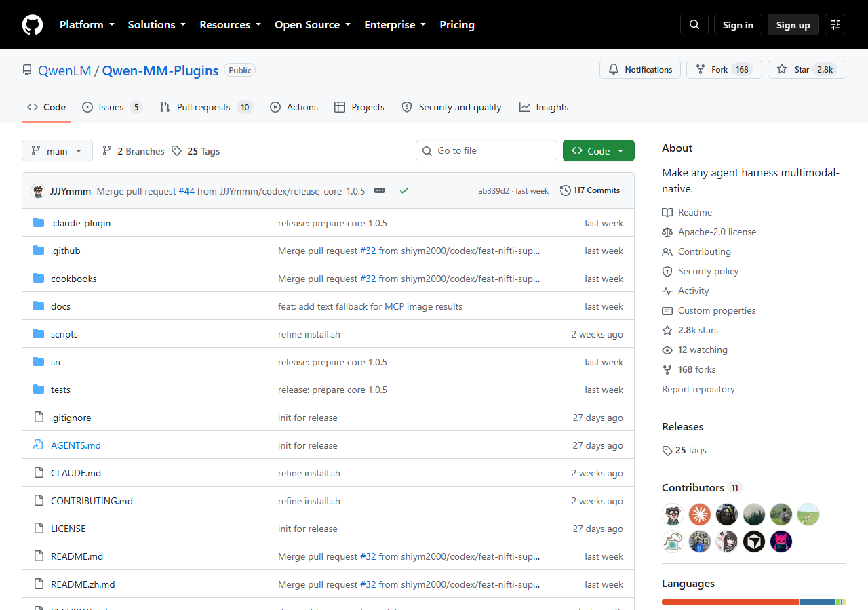This screenshot has width=868, height=610.
Task: Click the .claude-plugin folder icon
Action: [x=39, y=223]
